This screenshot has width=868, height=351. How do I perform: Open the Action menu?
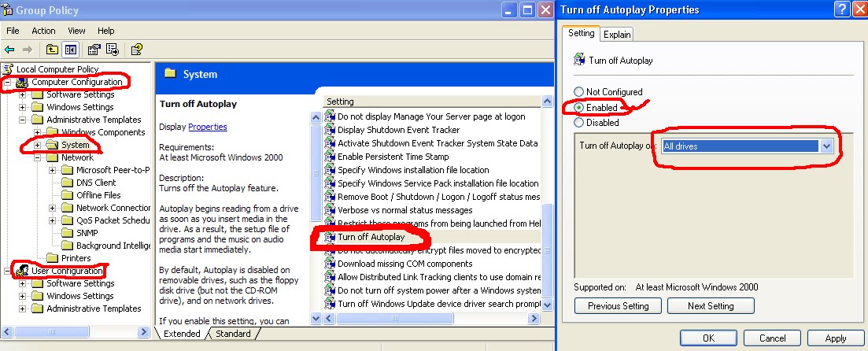[43, 31]
